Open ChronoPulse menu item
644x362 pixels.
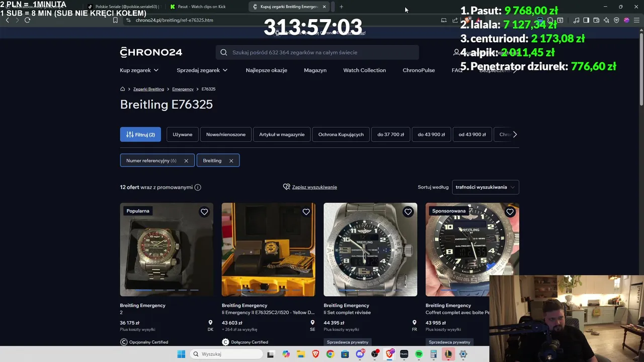419,70
